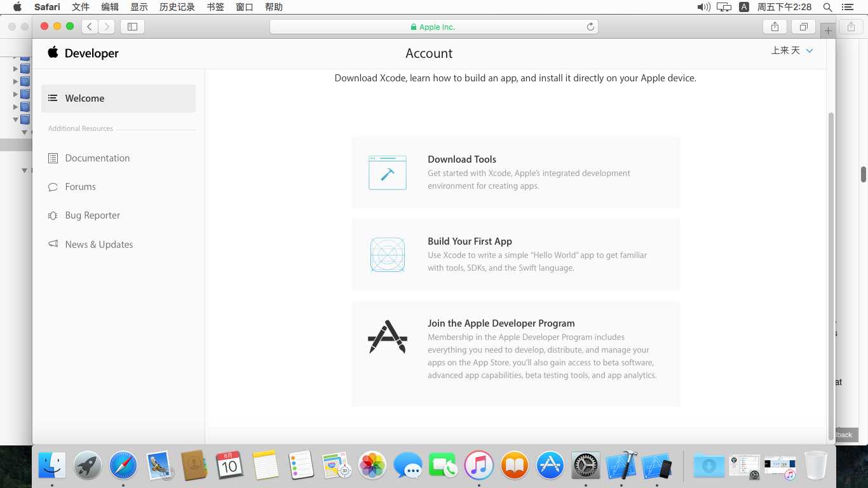Open the 编辑 menu
Viewport: 868px width, 488px height.
(x=110, y=7)
